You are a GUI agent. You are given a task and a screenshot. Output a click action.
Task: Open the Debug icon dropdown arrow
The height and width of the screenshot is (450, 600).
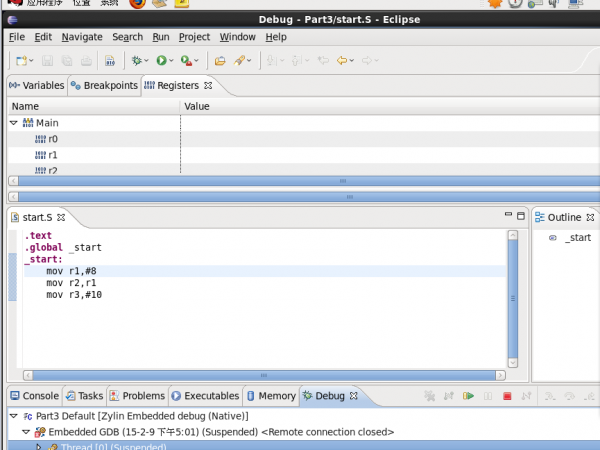pyautogui.click(x=148, y=61)
